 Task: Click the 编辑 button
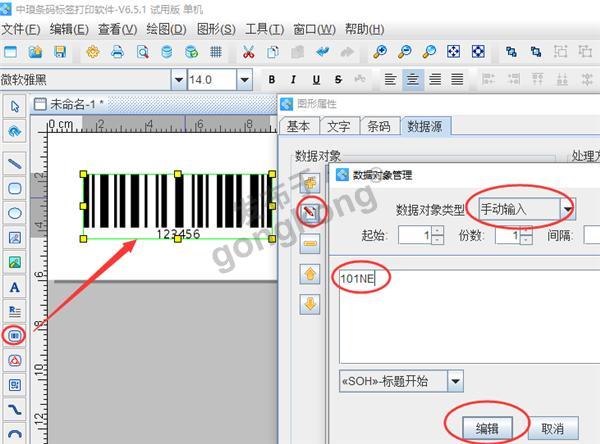[487, 428]
